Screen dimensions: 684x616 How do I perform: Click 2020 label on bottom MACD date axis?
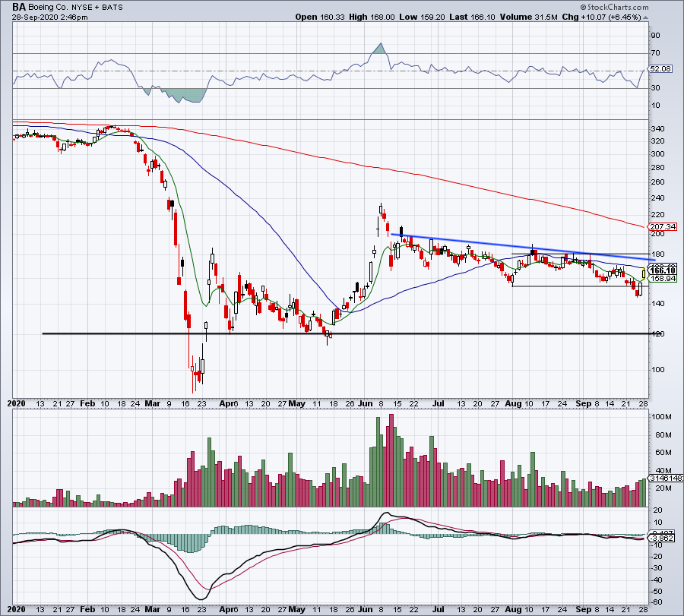tap(16, 609)
